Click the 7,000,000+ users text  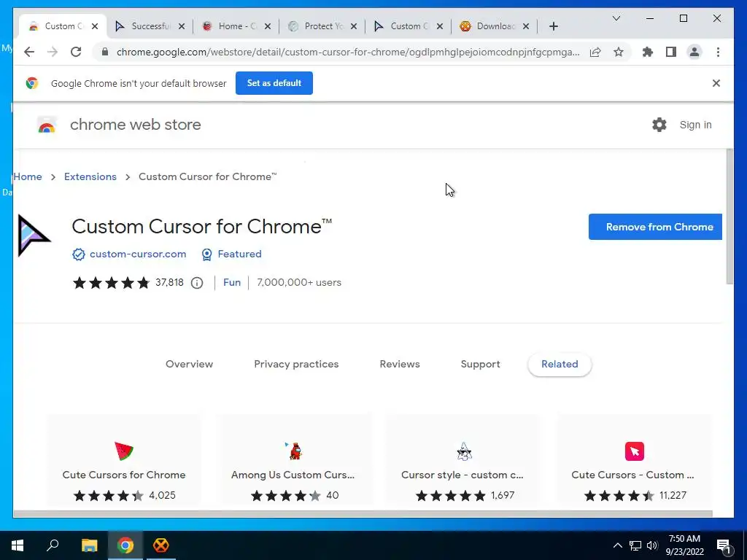tap(299, 283)
